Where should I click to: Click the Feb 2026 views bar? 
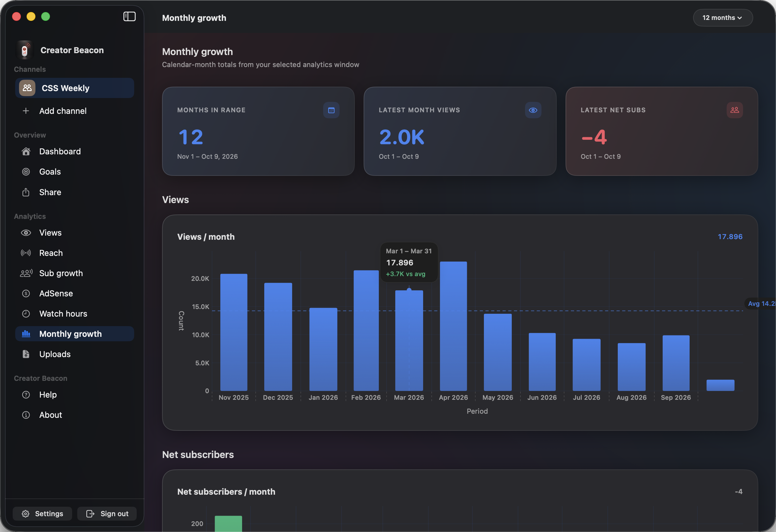pos(366,331)
